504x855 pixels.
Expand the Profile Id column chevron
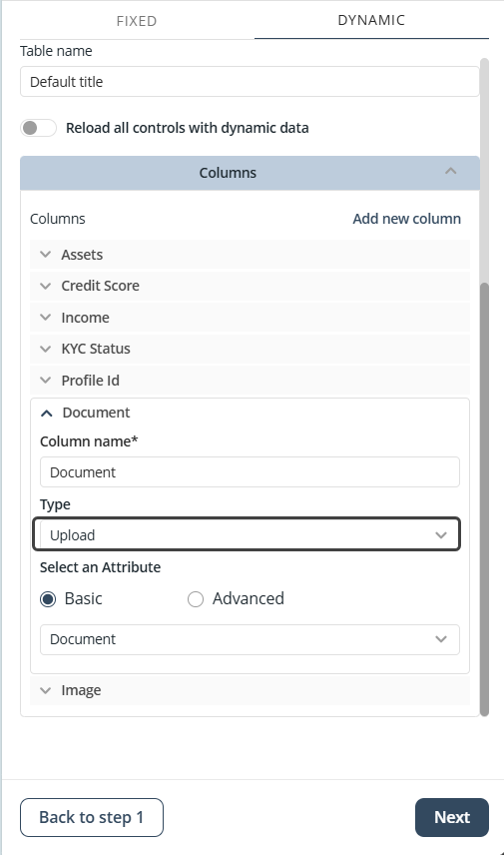[46, 381]
